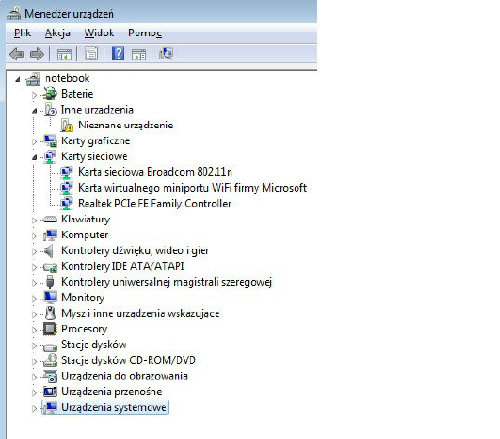
Task: Expand the Baterie category
Action: tap(34, 95)
